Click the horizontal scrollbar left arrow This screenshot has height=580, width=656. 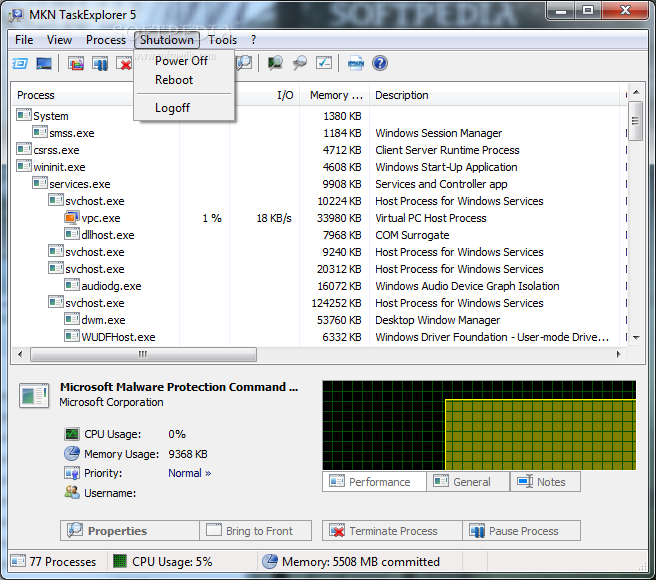[20, 354]
